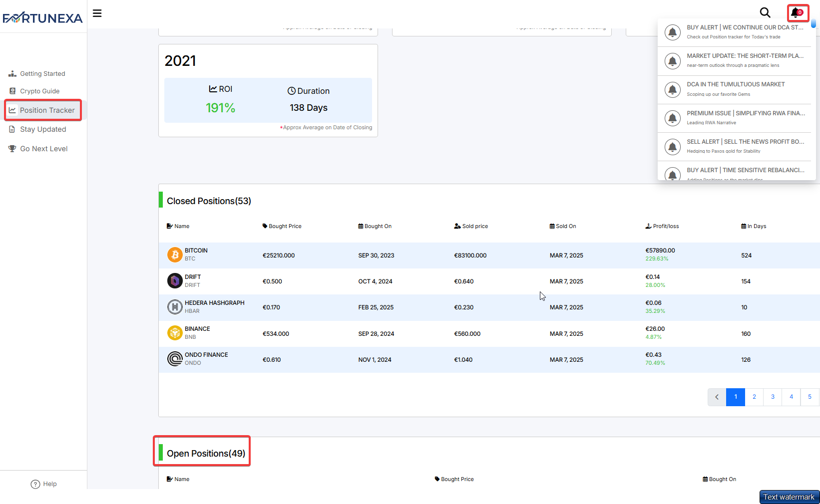Image resolution: width=820 pixels, height=504 pixels.
Task: Click bell icon of SELL ALERT notification
Action: (673, 147)
